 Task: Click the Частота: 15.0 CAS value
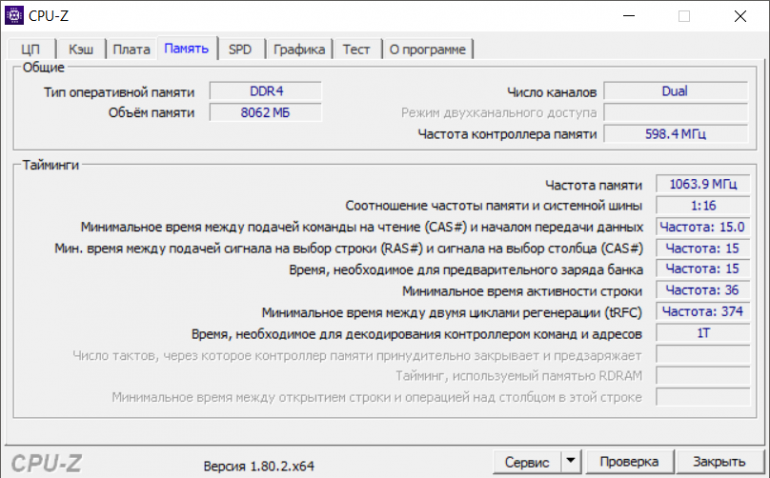(703, 227)
